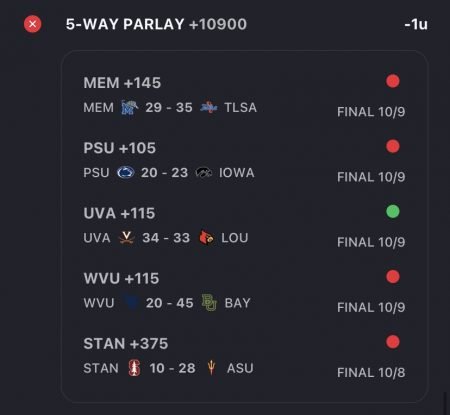The height and width of the screenshot is (415, 450).
Task: Click the Penn State lion logo
Action: [126, 173]
